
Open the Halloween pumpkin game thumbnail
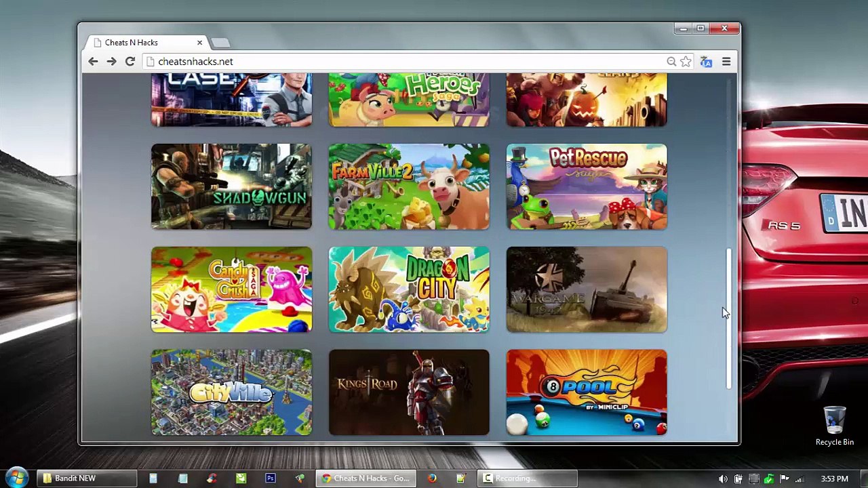pos(587,100)
